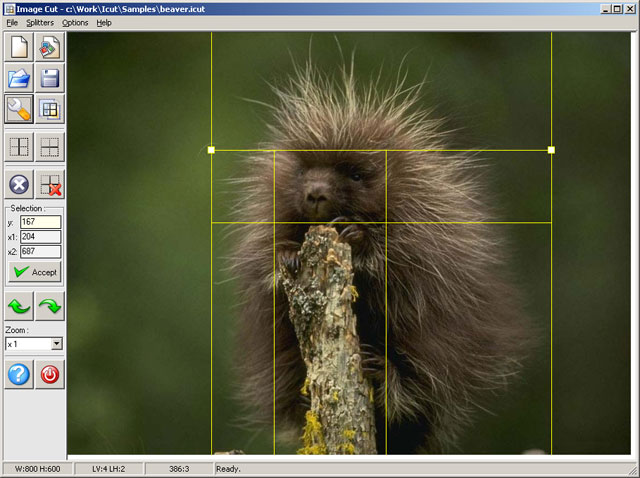Click the grid export slices icon
The width and height of the screenshot is (640, 478).
tap(50, 109)
